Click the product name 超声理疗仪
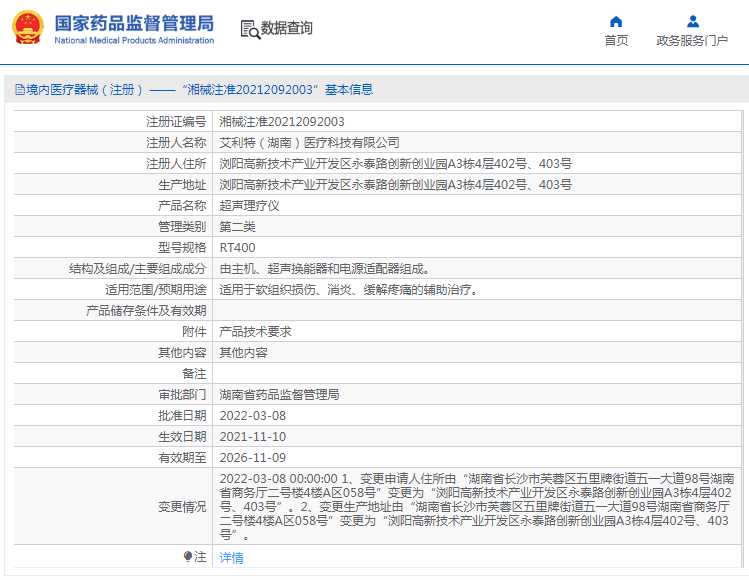749x580 pixels. 249,206
